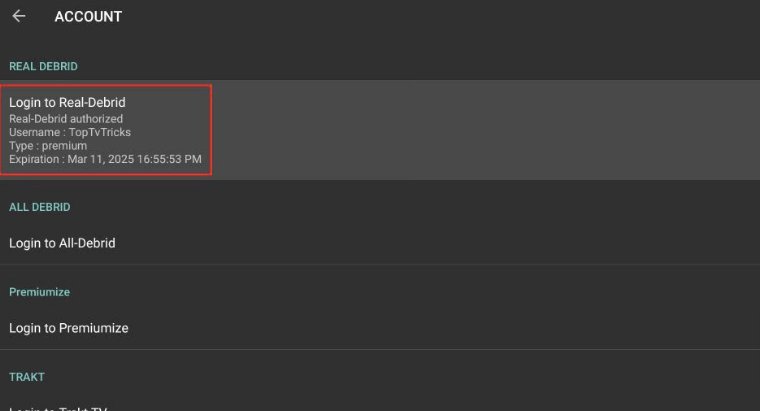Click the Expiration Mar 11, 2025 line

[x=105, y=159]
